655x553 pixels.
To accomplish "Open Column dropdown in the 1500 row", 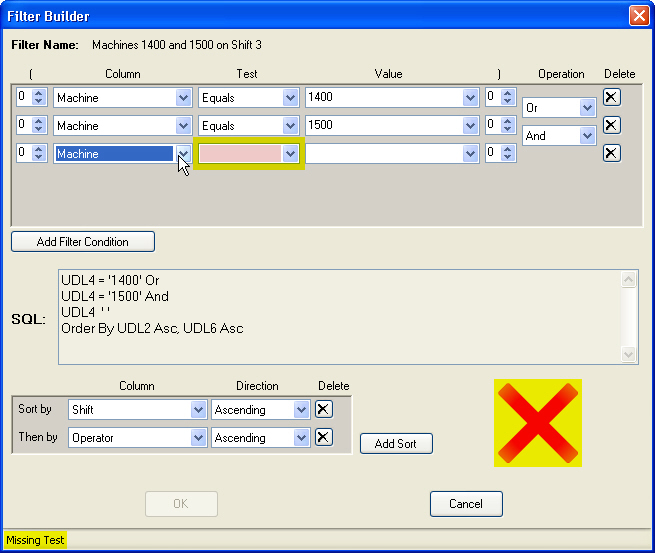I will 183,126.
